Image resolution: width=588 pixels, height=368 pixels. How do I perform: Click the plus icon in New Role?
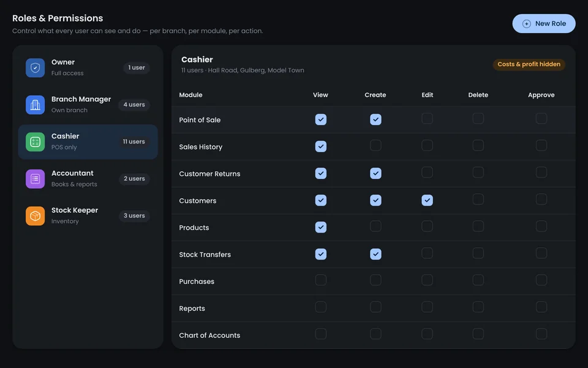pos(527,24)
